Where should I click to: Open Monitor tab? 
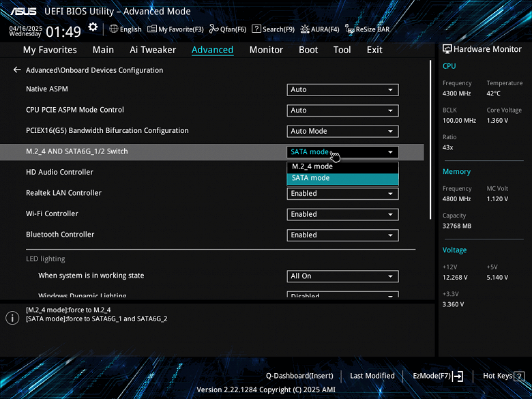point(266,50)
